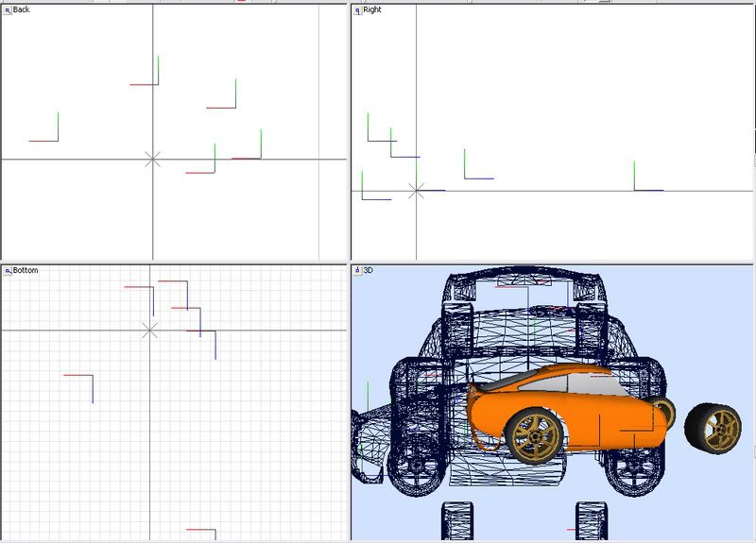Select the Back viewport label
Viewport: 756px width, 543px height.
(x=21, y=10)
